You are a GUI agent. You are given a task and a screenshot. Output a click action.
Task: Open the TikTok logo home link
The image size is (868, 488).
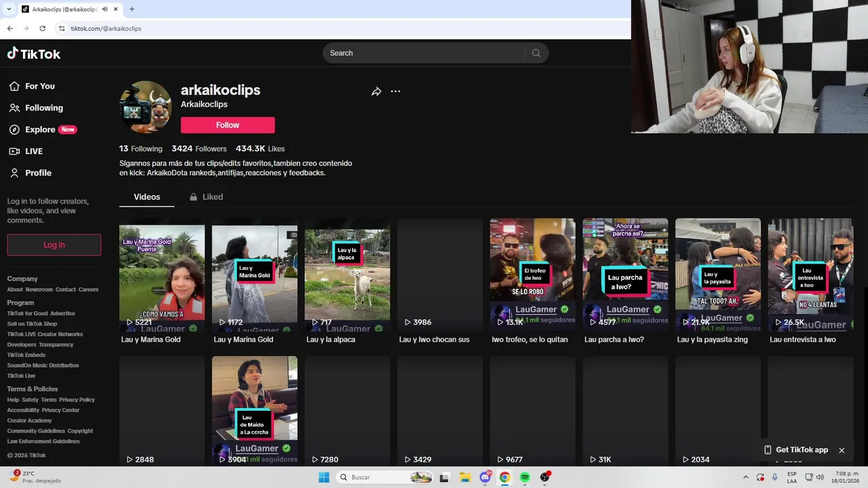pyautogui.click(x=34, y=54)
